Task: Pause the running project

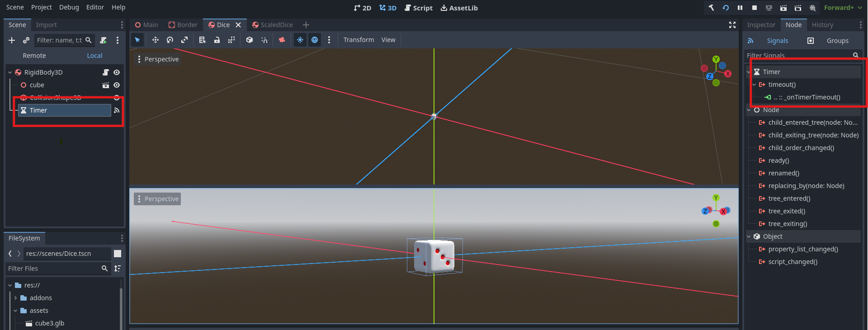Action: [x=740, y=8]
